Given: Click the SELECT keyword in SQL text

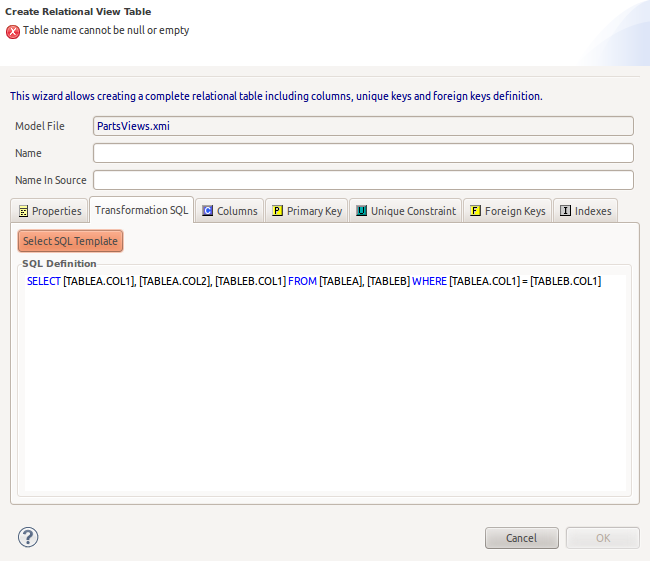Looking at the screenshot, I should tap(44, 281).
